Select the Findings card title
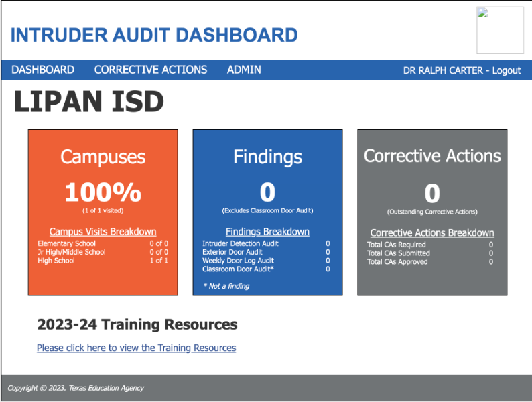This screenshot has height=402, width=532. (267, 157)
